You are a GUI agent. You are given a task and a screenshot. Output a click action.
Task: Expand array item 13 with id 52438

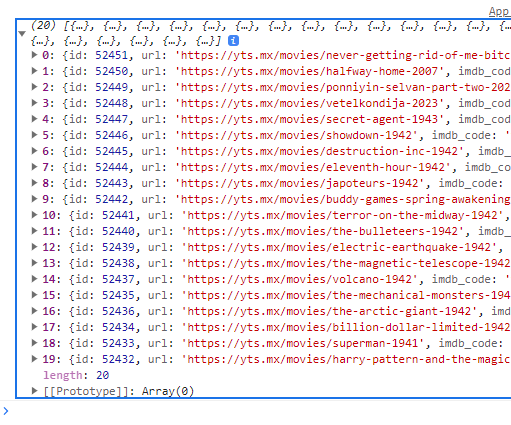[x=34, y=263]
